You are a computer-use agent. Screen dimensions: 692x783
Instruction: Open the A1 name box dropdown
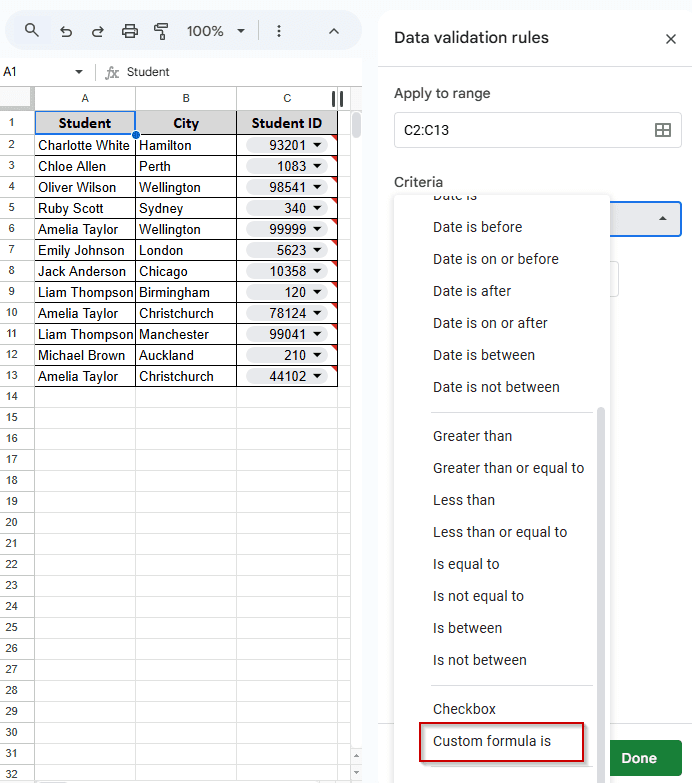tap(78, 72)
